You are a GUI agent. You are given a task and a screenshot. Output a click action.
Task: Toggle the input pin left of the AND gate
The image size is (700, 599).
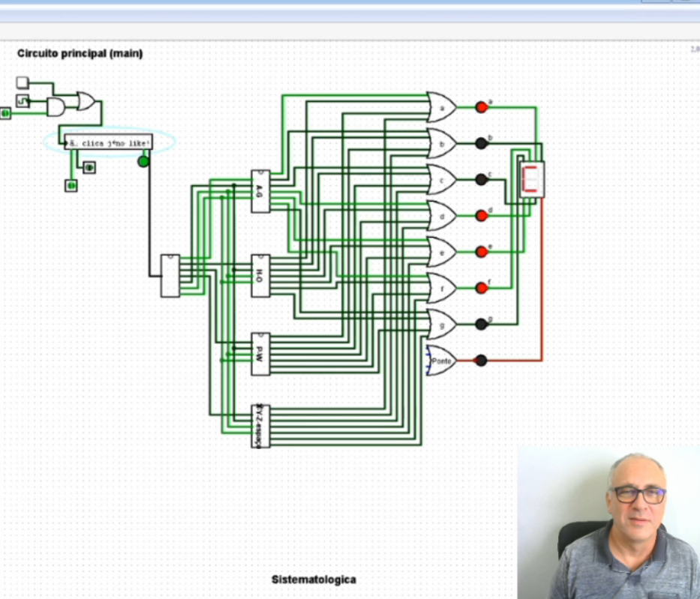[x=5, y=112]
